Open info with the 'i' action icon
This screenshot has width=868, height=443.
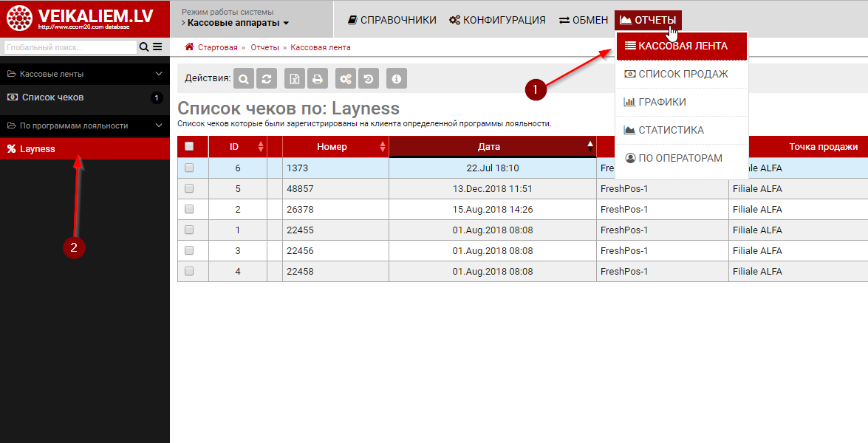coord(397,79)
